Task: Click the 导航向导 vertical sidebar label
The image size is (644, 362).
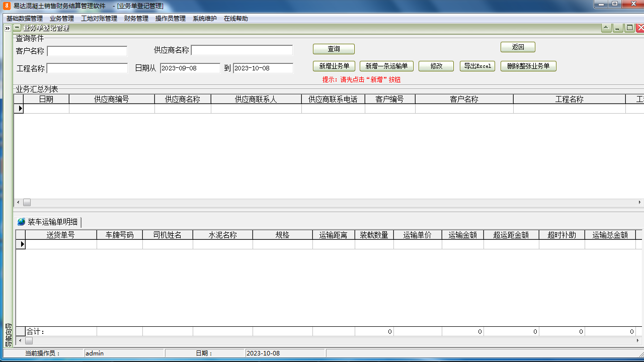Action: [8, 335]
